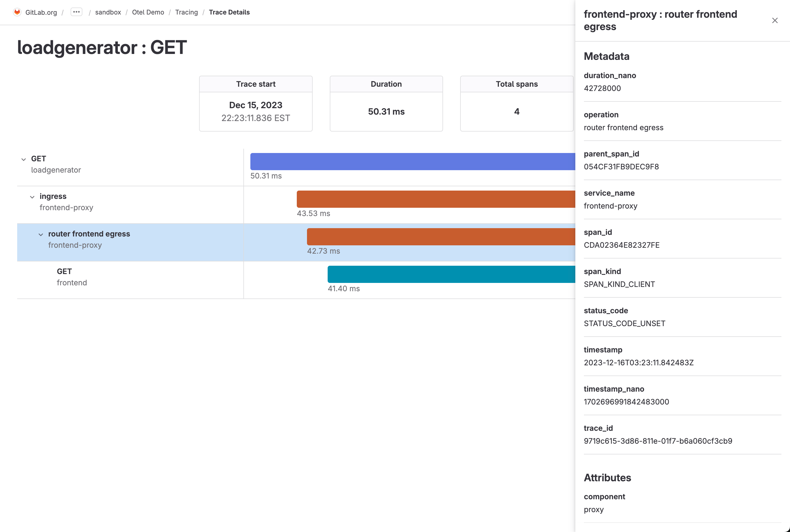The image size is (790, 532).
Task: Go to the Tracing section
Action: point(186,12)
